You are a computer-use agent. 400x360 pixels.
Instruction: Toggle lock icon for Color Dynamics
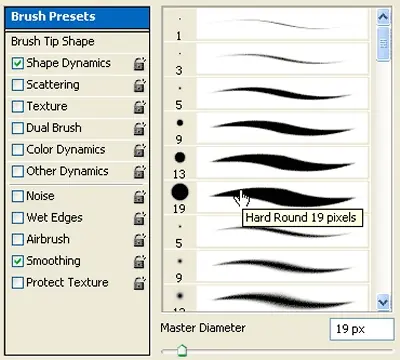pos(140,150)
